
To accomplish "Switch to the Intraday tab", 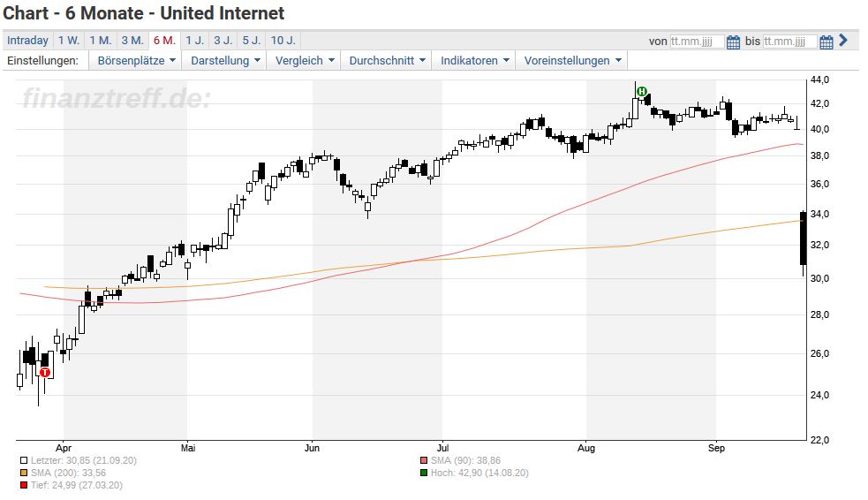I will (x=27, y=41).
